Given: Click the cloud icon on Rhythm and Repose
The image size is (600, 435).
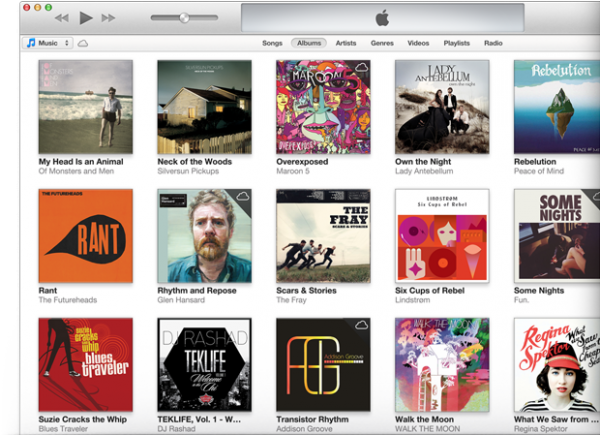Looking at the screenshot, I should pos(243,196).
